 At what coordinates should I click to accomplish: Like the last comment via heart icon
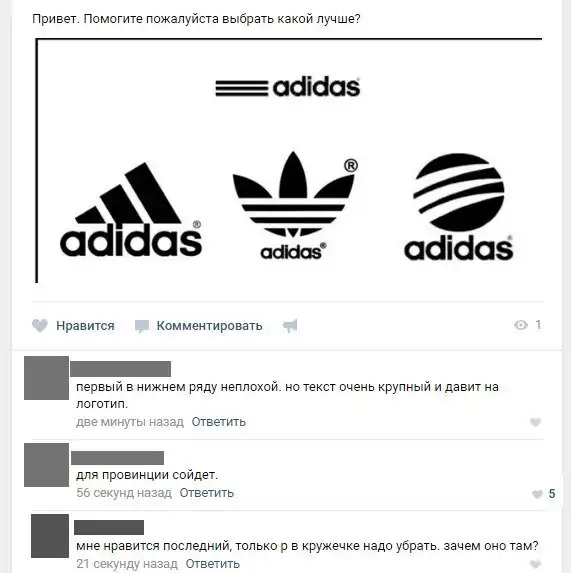pos(536,564)
